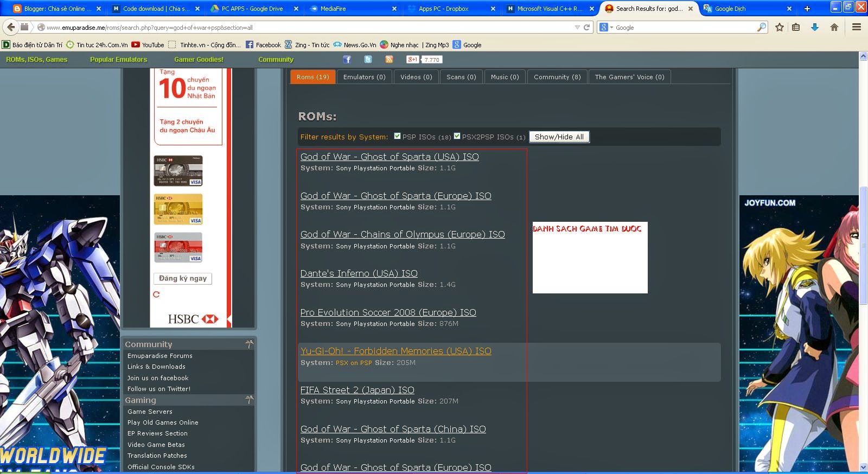Click the Show/Hide All button

click(559, 137)
